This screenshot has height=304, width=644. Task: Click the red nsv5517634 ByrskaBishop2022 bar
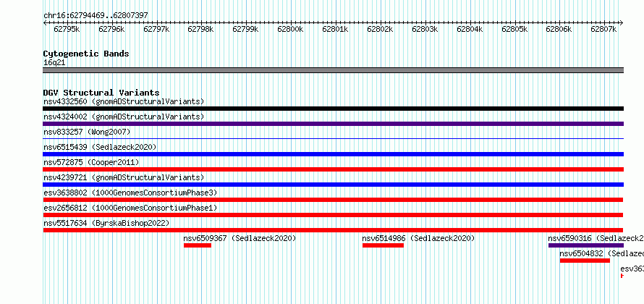click(x=333, y=230)
